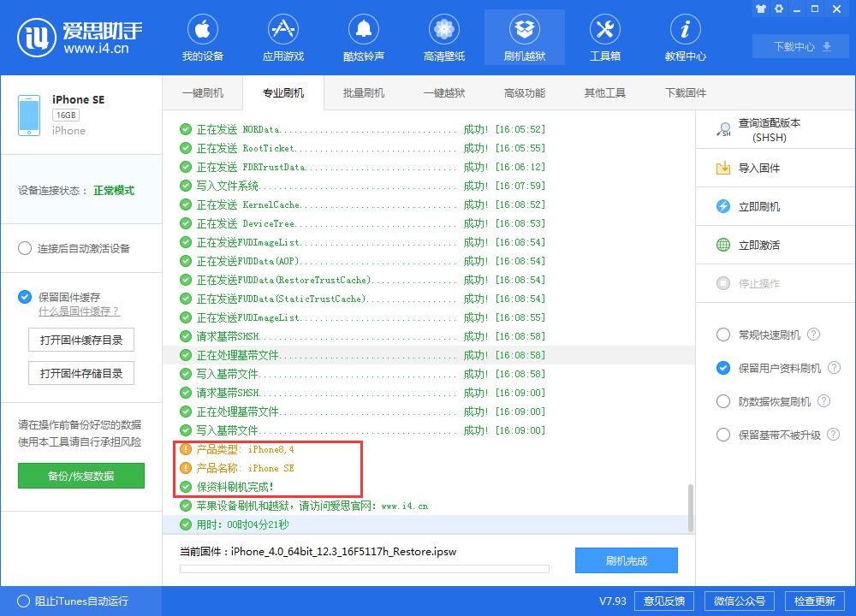
Task: Select 刷机越狱 dropbox-style icon
Action: [525, 29]
